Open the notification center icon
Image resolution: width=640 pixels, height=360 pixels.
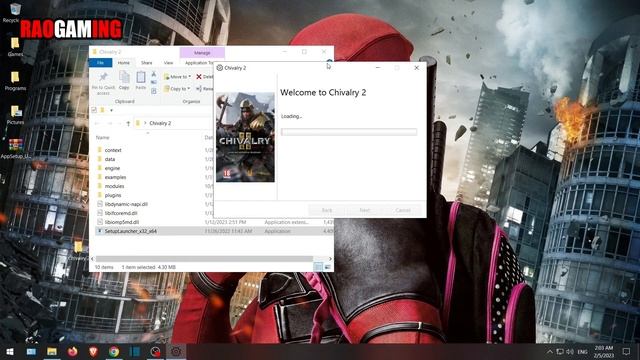tap(626, 352)
